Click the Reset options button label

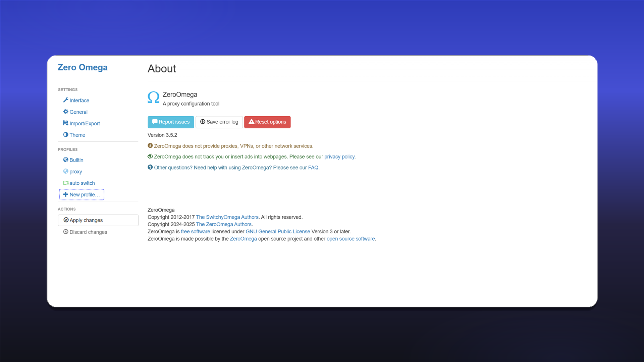271,122
